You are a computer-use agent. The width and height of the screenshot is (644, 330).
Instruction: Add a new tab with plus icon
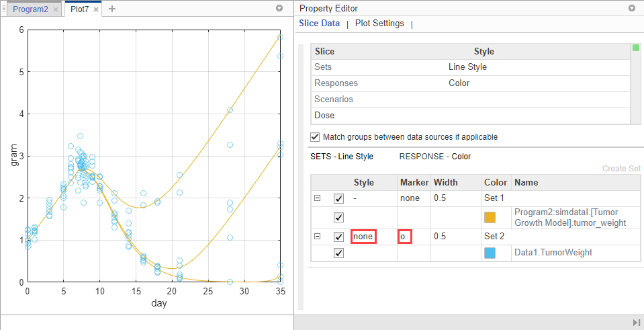[112, 9]
